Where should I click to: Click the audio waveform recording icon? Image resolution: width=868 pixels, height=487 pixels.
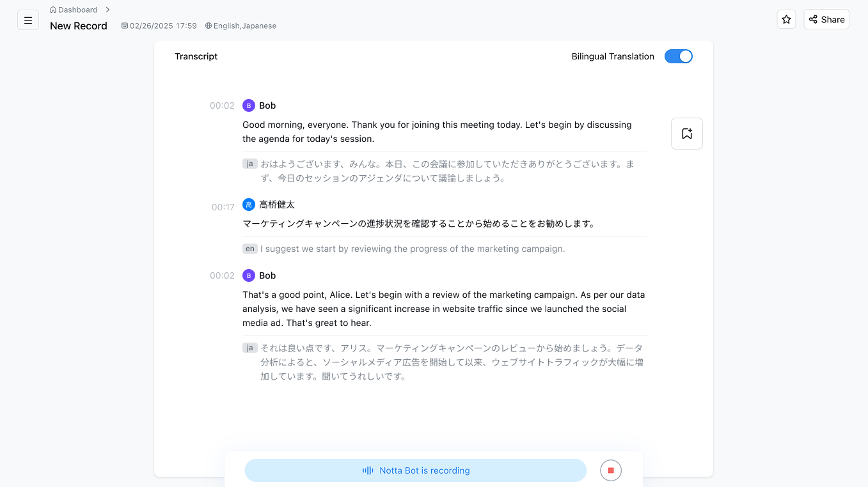368,470
